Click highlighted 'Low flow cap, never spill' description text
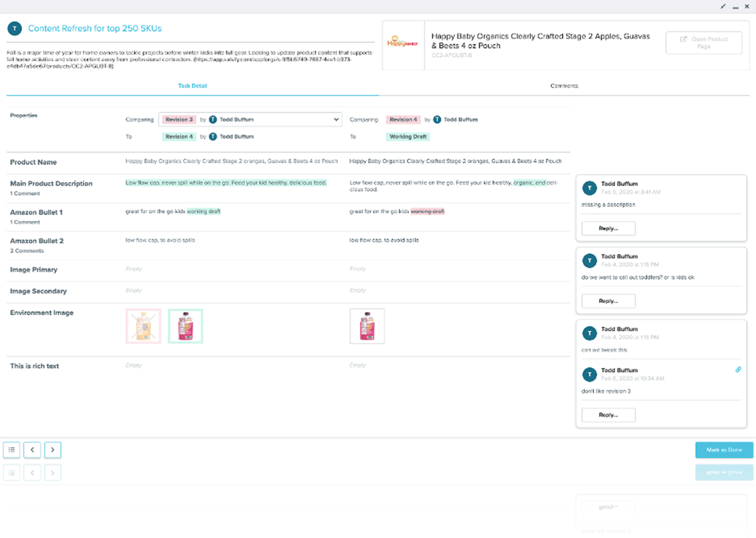756x538 pixels. (x=226, y=183)
